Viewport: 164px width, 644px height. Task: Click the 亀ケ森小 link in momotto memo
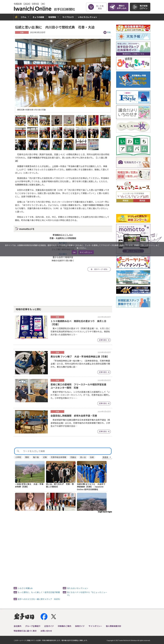(63, 243)
